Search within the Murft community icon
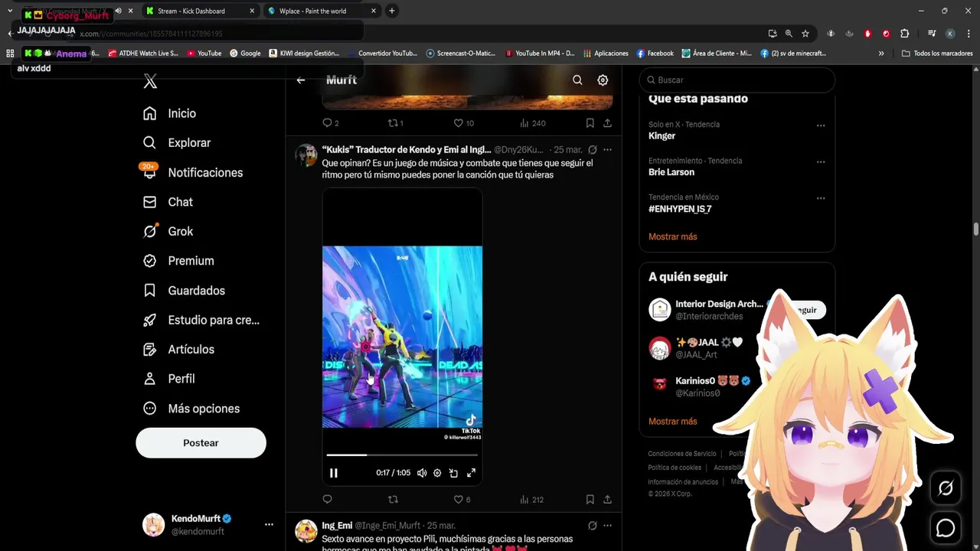 pyautogui.click(x=577, y=80)
